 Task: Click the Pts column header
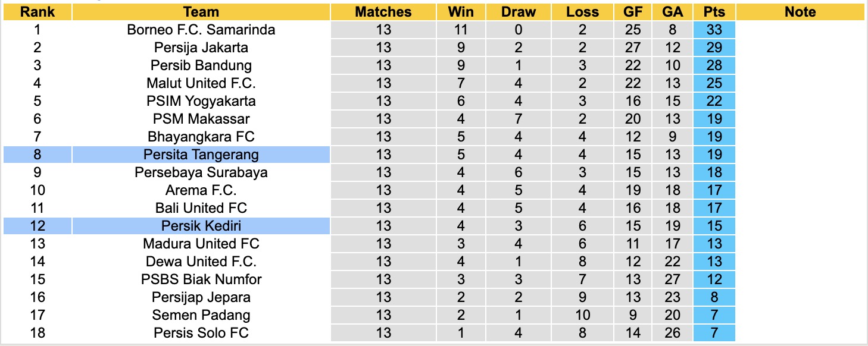pyautogui.click(x=714, y=12)
